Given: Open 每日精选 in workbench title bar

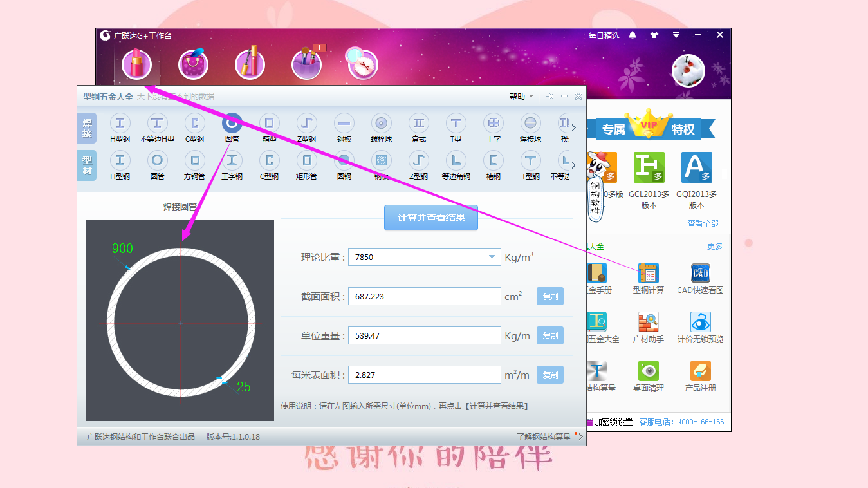Looking at the screenshot, I should coord(604,35).
